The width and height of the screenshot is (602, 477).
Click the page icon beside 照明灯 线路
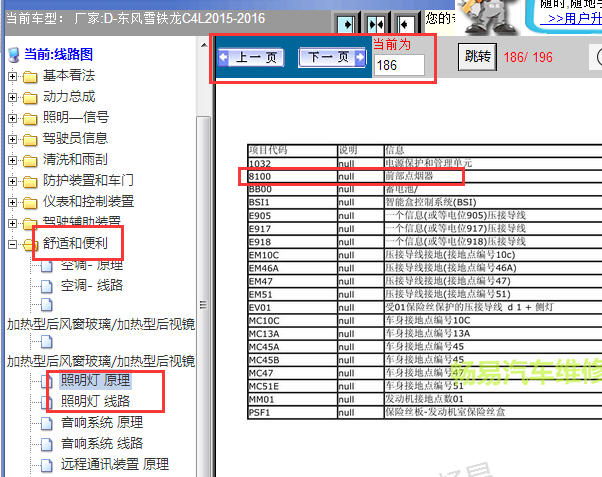(47, 402)
